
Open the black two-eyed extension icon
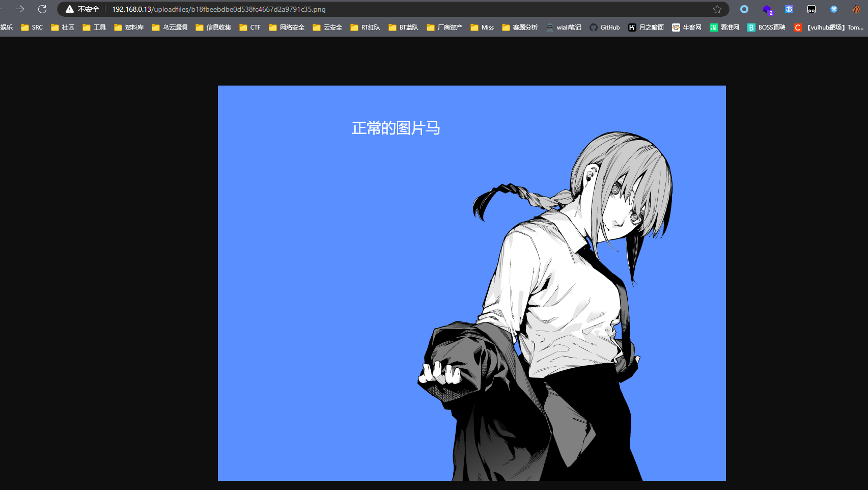click(x=811, y=9)
